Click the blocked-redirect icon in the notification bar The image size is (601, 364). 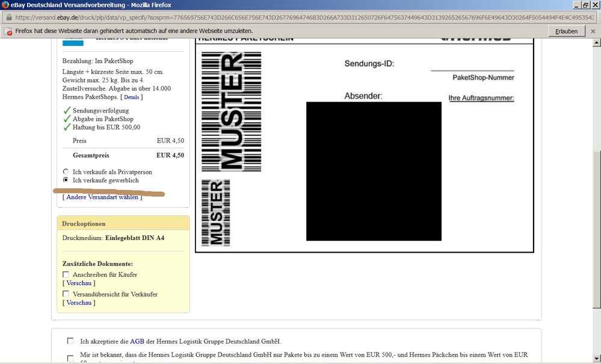(8, 31)
